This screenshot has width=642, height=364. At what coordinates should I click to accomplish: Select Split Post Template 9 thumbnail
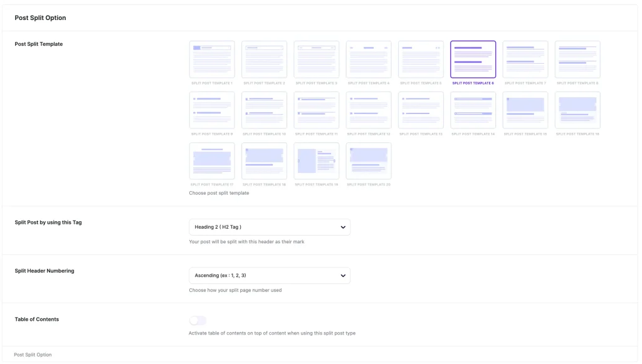[x=212, y=110]
